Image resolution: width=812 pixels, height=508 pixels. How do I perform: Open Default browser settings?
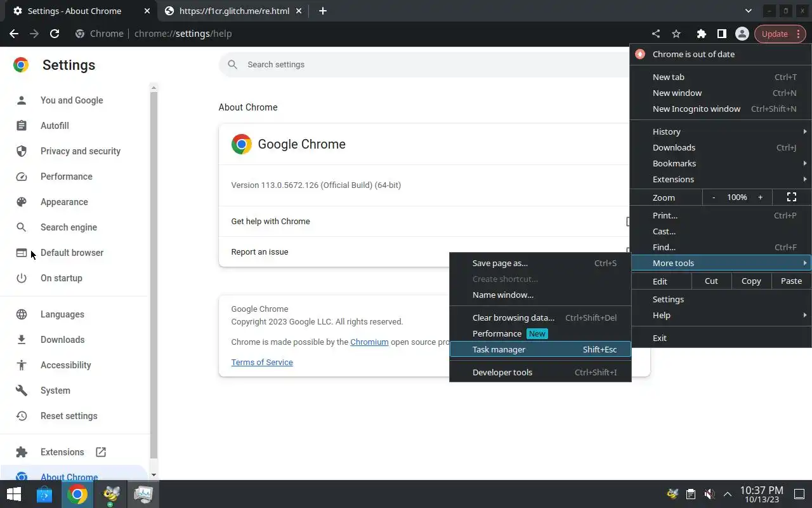72,253
